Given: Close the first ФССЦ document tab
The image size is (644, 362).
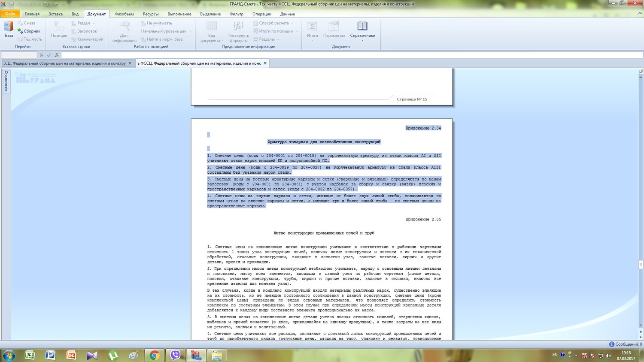Looking at the screenshot, I should click(130, 63).
